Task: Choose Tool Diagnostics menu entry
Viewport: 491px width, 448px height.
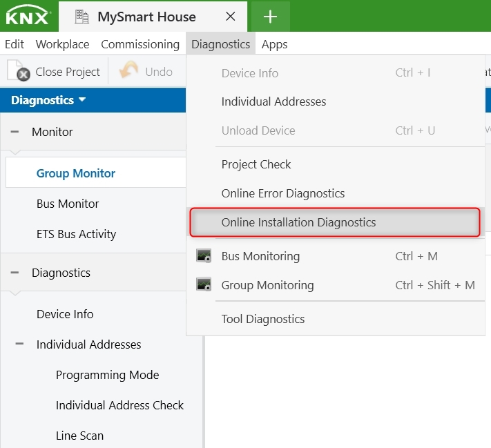Action: click(x=336, y=319)
